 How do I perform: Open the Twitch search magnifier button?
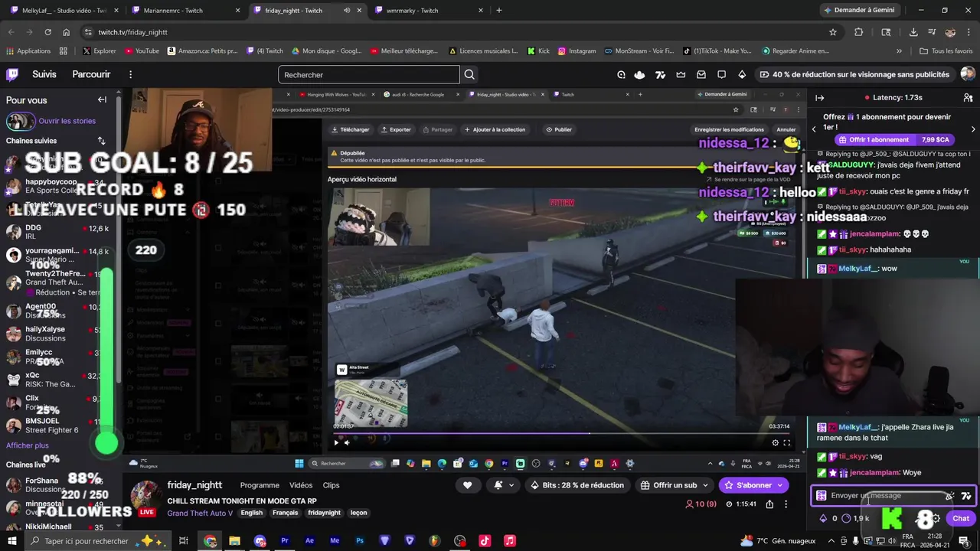click(x=469, y=74)
